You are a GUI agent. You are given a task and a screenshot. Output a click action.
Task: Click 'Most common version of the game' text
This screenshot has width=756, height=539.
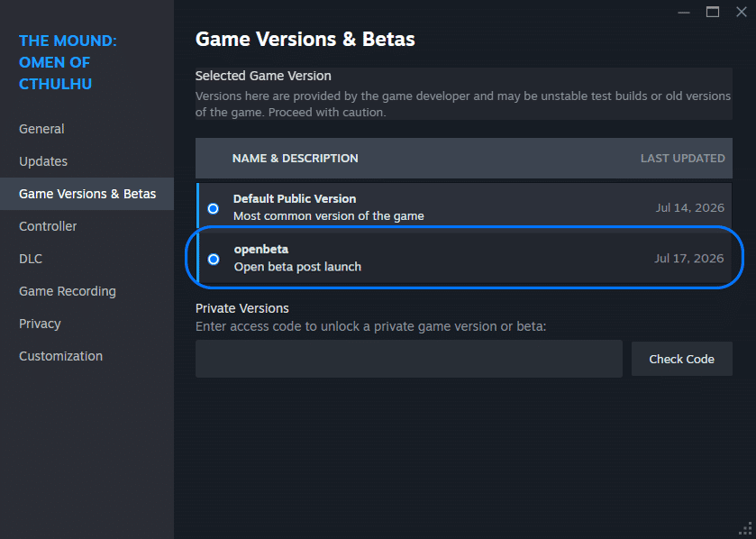329,216
